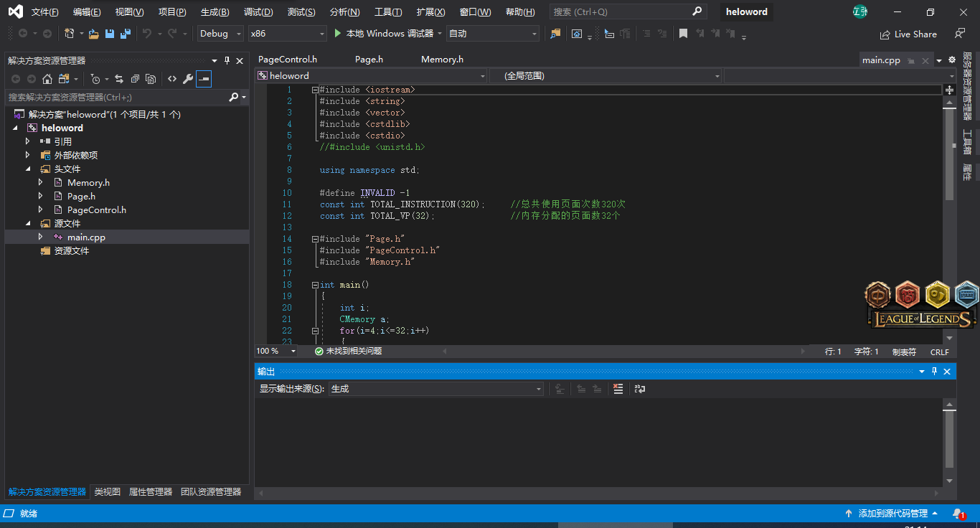The height and width of the screenshot is (528, 980).
Task: Click the Collapse All icon in Solution Explorer
Action: [x=134, y=79]
